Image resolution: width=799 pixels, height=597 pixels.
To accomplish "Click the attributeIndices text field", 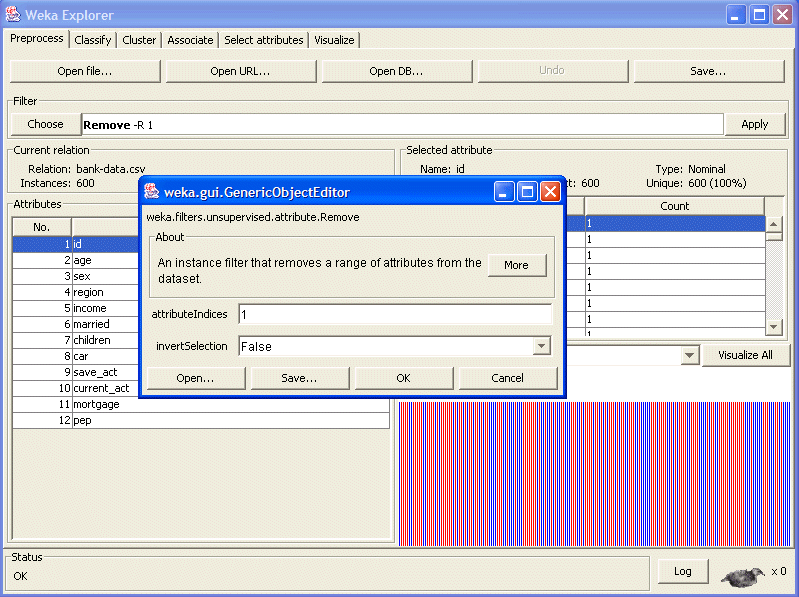I will tap(394, 314).
